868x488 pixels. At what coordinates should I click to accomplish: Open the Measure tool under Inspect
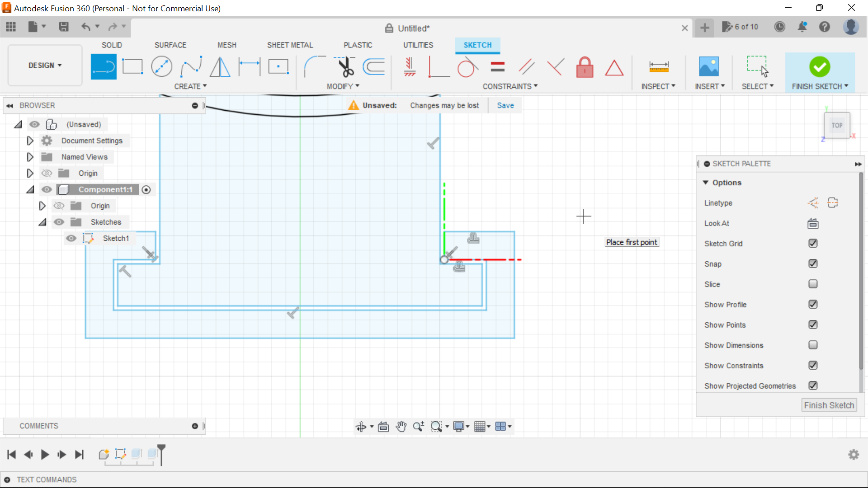pos(659,66)
